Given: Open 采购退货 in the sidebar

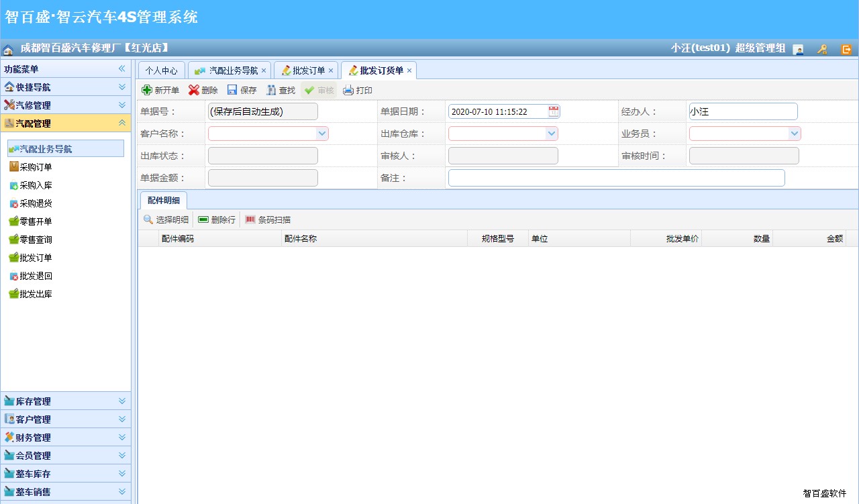Looking at the screenshot, I should pos(30,203).
